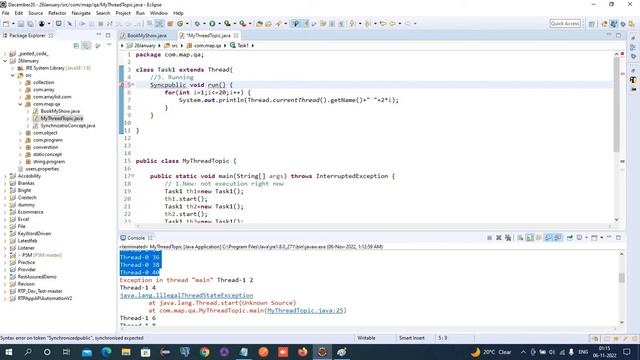Expand the com.object package
640x360 pixels.
tap(20, 133)
